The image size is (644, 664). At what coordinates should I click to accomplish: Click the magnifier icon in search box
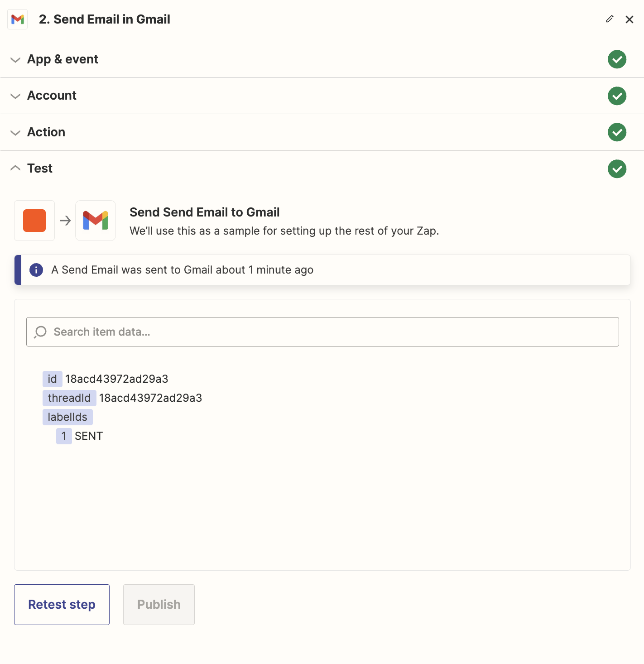(x=40, y=332)
